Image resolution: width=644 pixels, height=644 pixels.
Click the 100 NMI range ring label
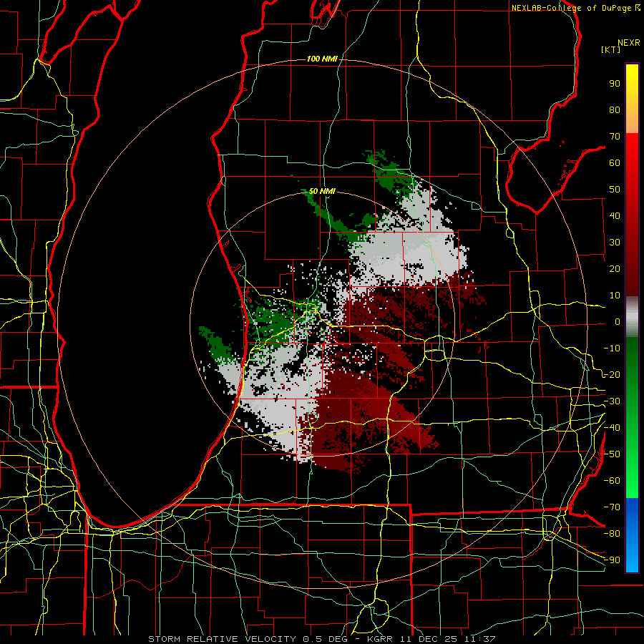click(322, 59)
